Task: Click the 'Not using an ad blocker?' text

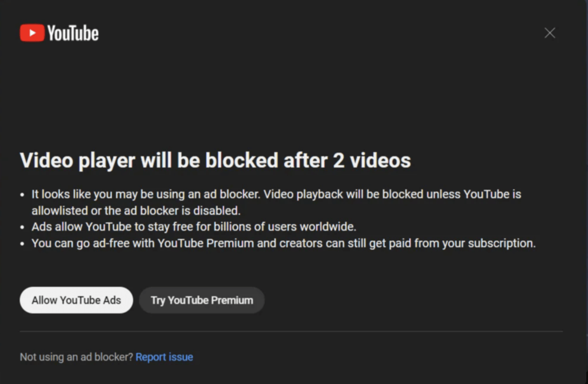Action: pos(76,357)
